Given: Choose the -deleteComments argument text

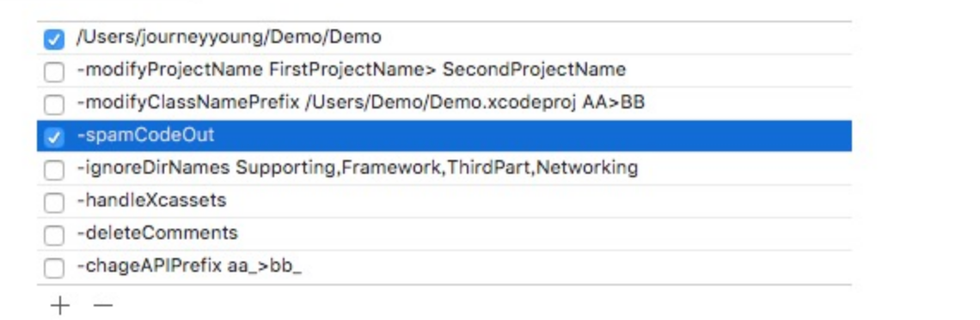Looking at the screenshot, I should tap(156, 233).
